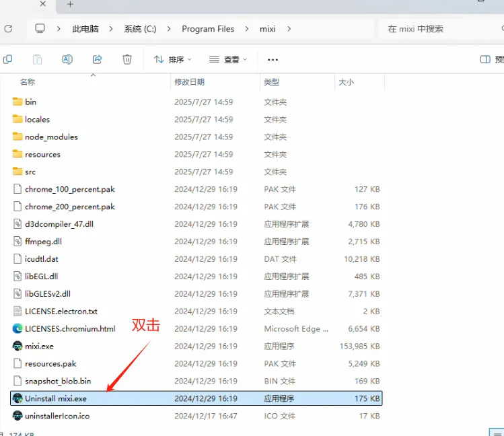Expand chevron after 系统 (C:) in breadcrumb
This screenshot has width=504, height=436.
coord(169,29)
